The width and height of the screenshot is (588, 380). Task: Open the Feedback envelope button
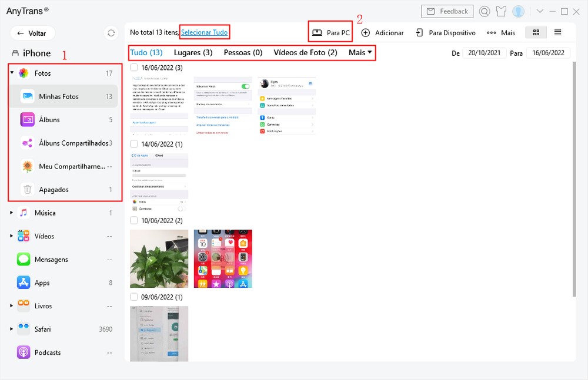(x=447, y=11)
